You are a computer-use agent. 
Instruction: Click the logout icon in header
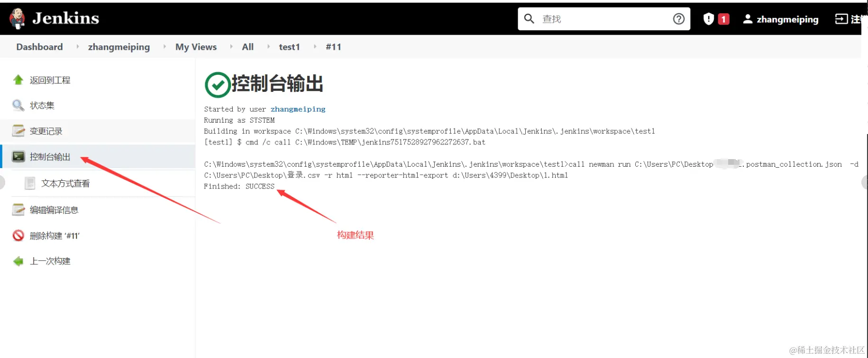tap(841, 19)
